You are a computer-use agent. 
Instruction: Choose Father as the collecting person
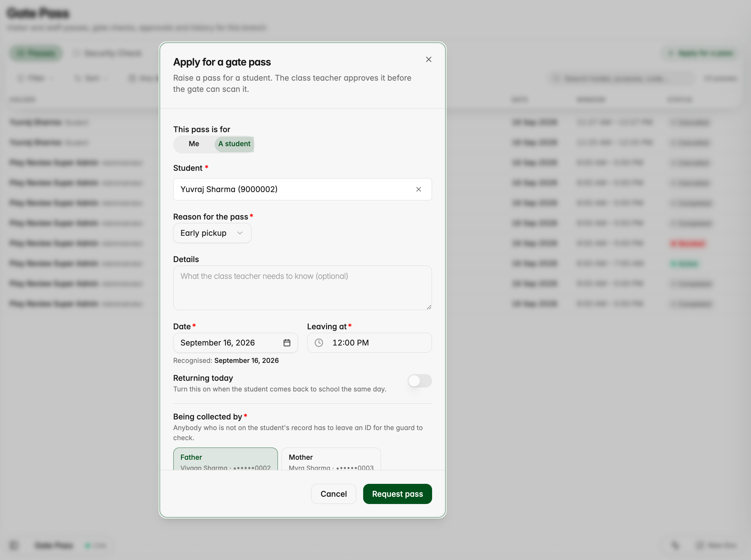tap(226, 459)
